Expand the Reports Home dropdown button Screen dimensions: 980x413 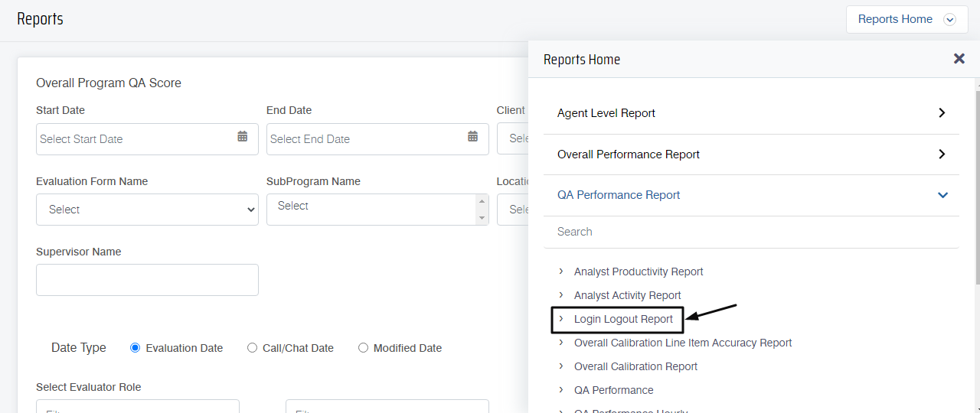click(906, 19)
